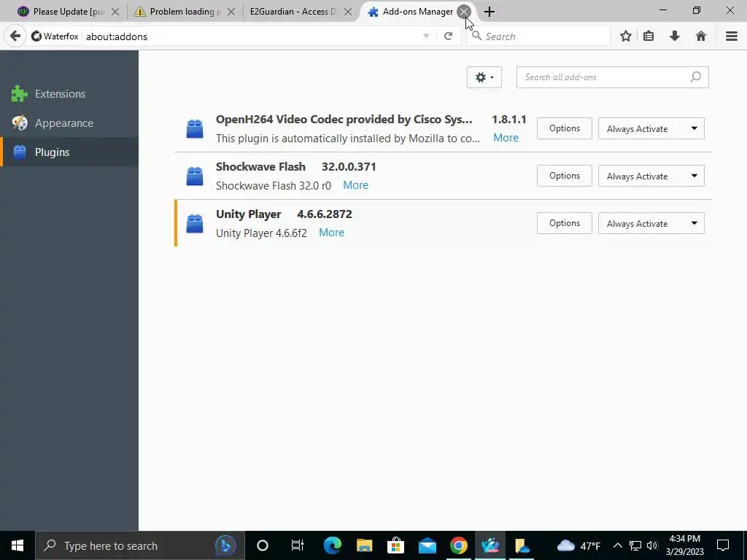Click More link for Shockwave Flash
The height and width of the screenshot is (560, 747).
coord(355,184)
